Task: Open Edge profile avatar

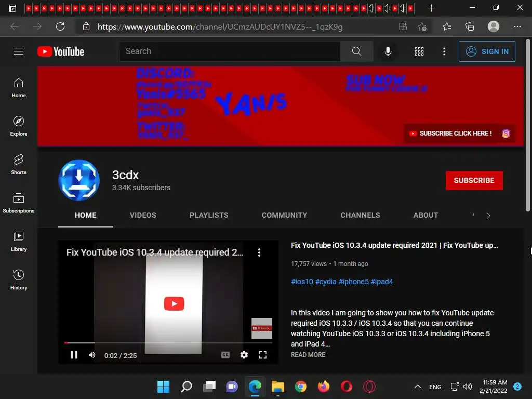Action: (x=494, y=26)
